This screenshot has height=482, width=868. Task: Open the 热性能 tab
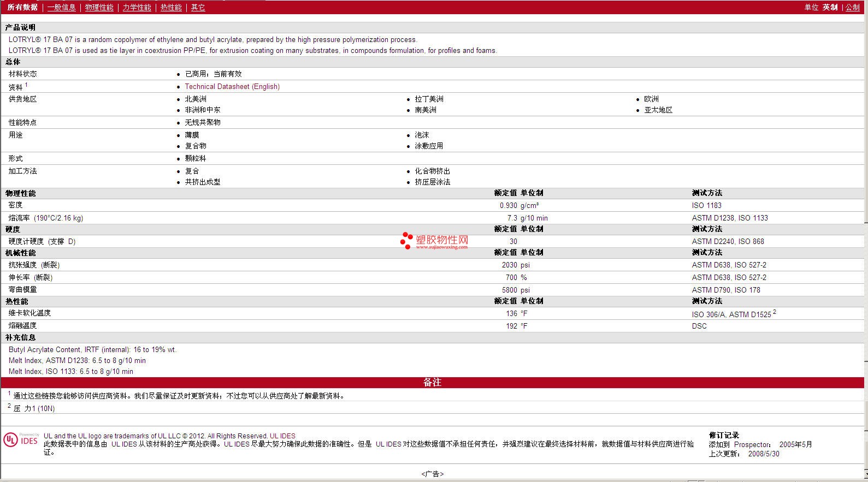[171, 7]
